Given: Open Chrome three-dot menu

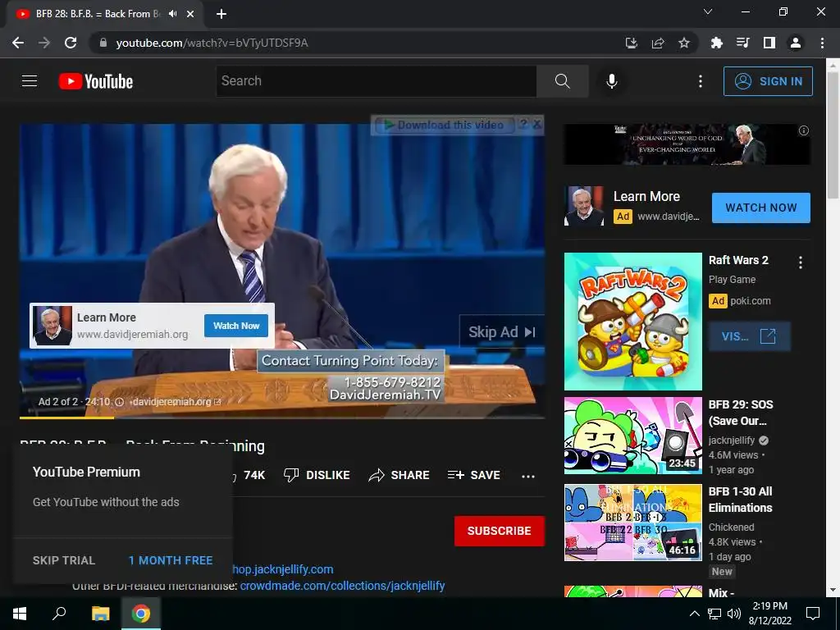Looking at the screenshot, I should (822, 43).
